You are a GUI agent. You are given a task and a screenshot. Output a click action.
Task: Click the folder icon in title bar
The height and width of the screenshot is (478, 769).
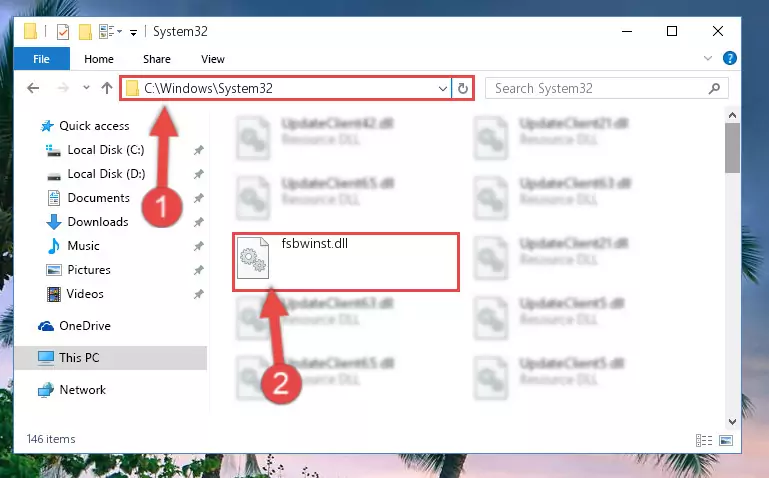click(x=30, y=31)
